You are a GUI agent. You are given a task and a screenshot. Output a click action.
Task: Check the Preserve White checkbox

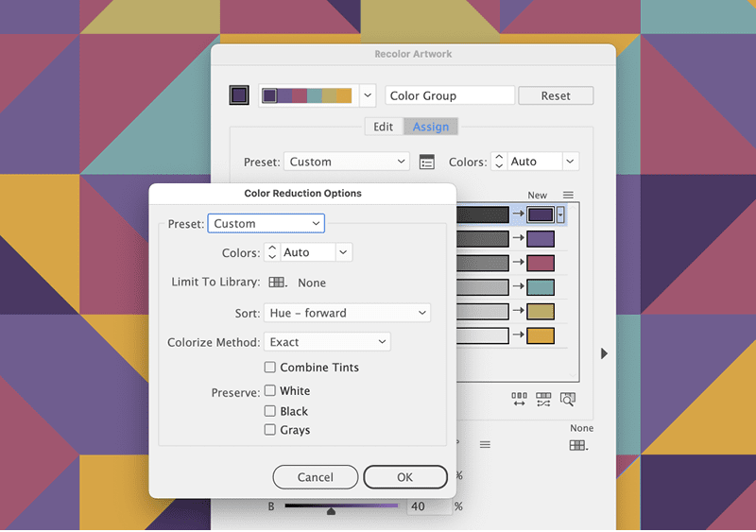pos(270,390)
